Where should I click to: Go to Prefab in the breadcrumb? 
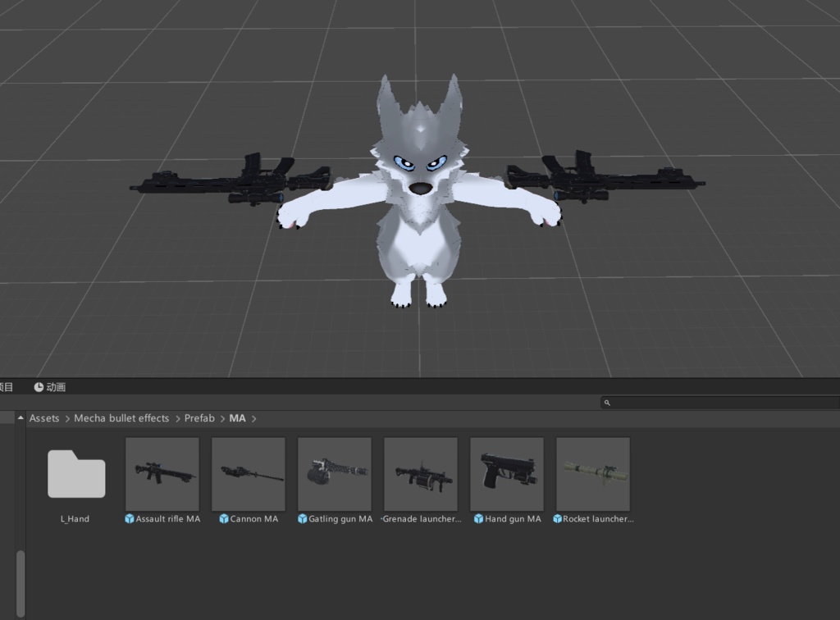tap(199, 418)
